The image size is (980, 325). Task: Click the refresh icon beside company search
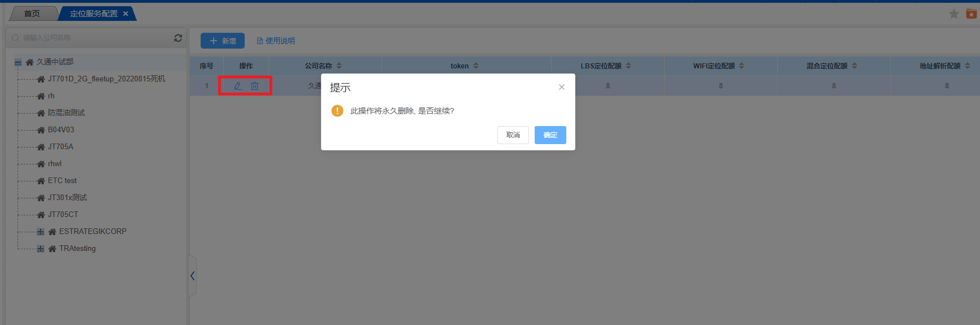178,38
